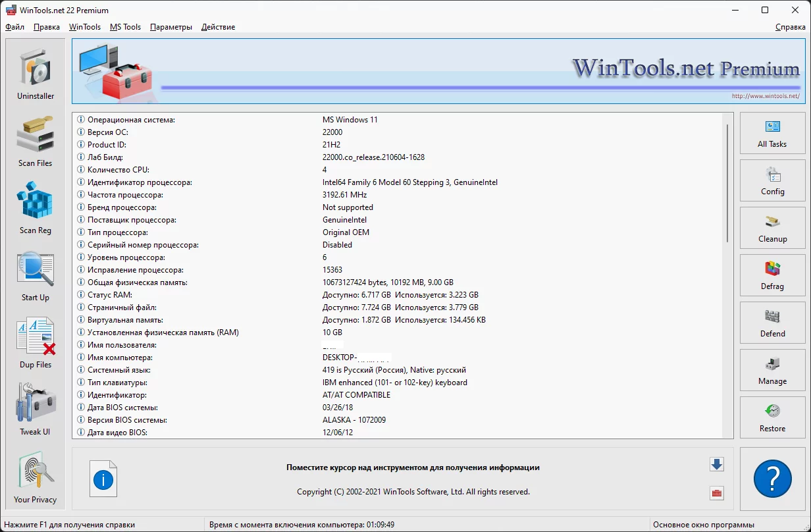The height and width of the screenshot is (532, 811).
Task: Run the Cleanup task
Action: coord(772,228)
